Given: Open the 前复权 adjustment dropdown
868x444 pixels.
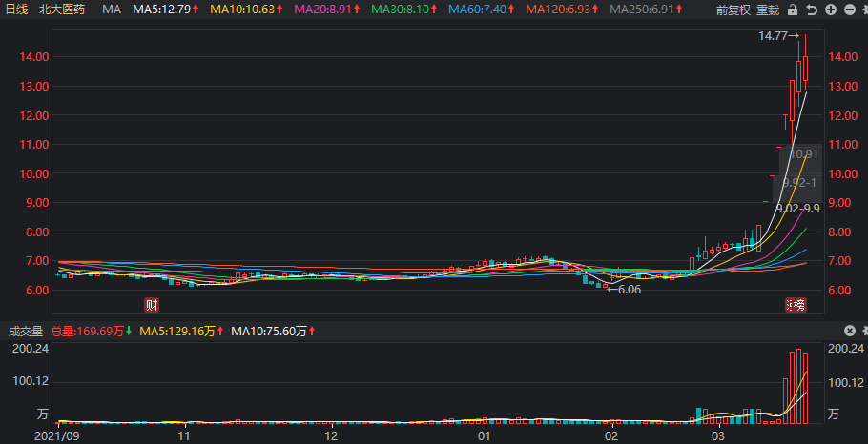Looking at the screenshot, I should pos(733,10).
